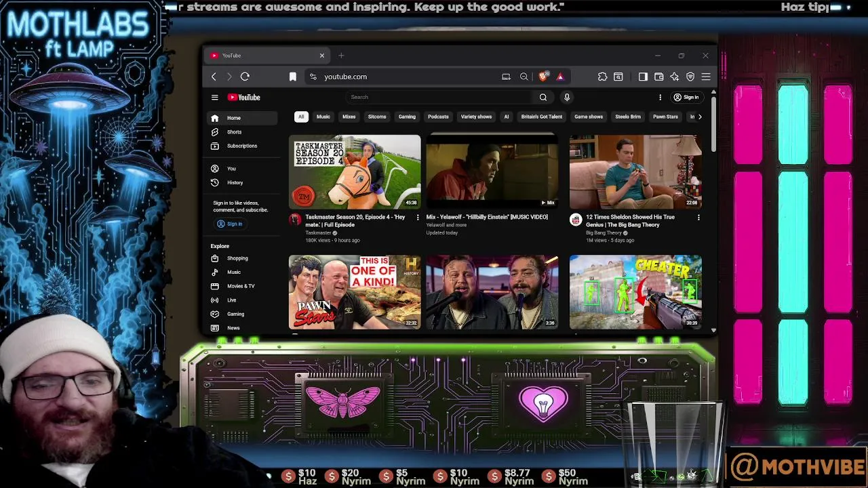Viewport: 868px width, 488px height.
Task: Open History in the sidebar
Action: click(x=242, y=182)
